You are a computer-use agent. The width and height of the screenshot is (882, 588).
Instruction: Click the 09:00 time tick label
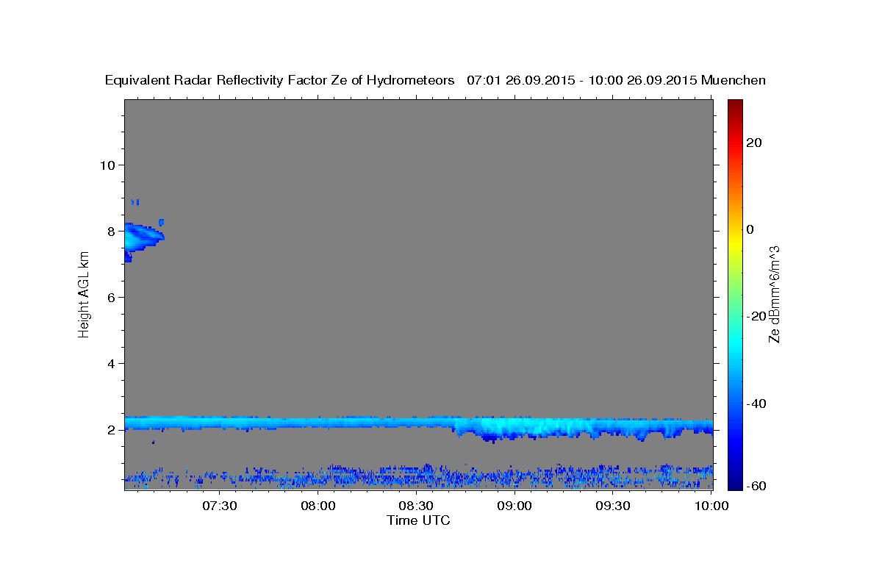point(514,506)
